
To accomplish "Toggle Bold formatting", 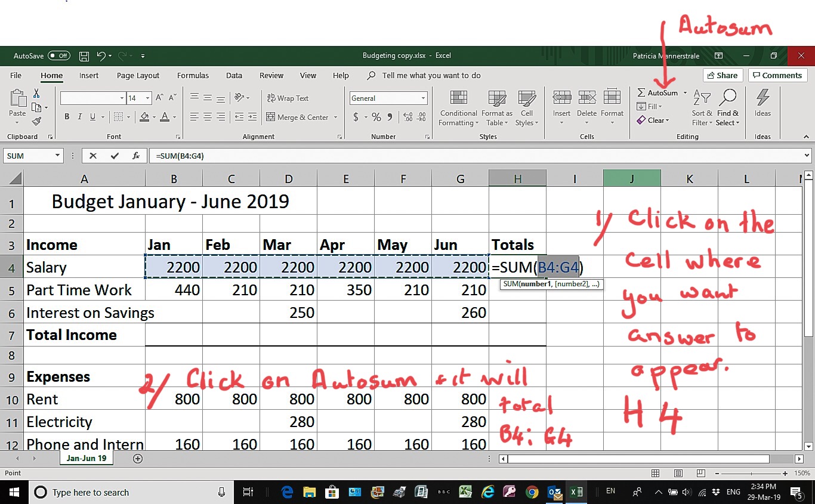I will point(67,117).
